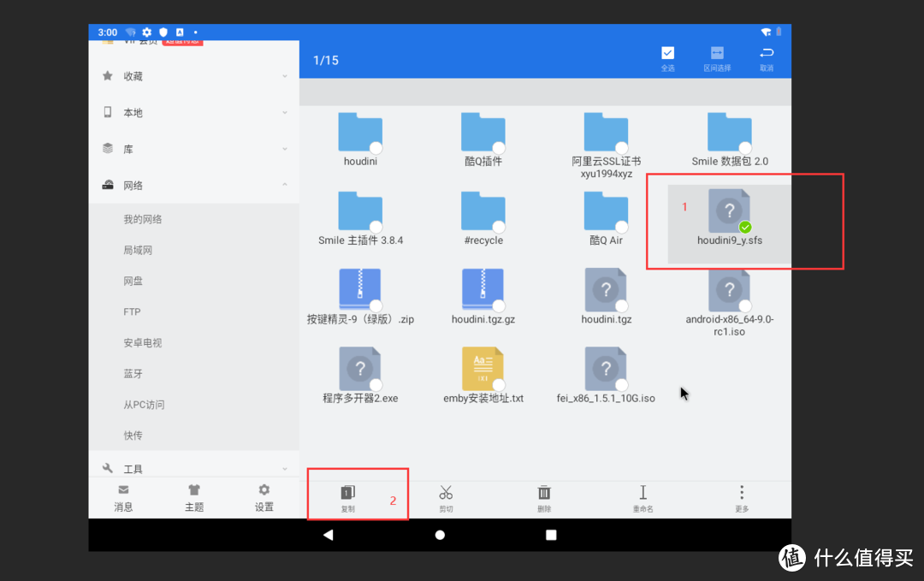Open the #recycle folder
This screenshot has height=581, width=924.
[x=483, y=211]
